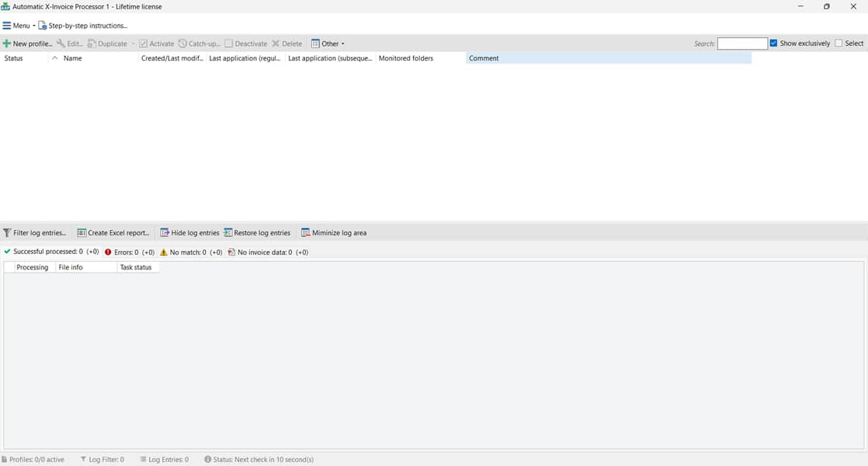This screenshot has width=868, height=466.
Task: Click the Restore log entries icon
Action: tap(227, 233)
